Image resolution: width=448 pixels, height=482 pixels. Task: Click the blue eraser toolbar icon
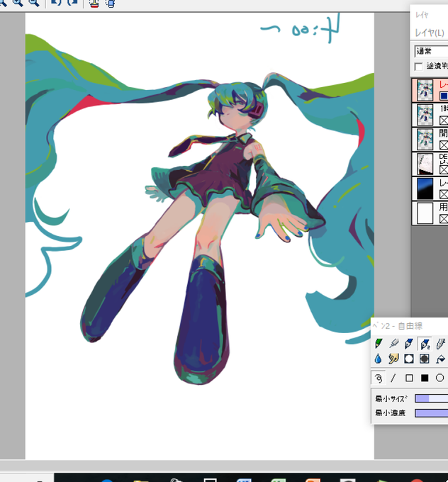111,3
